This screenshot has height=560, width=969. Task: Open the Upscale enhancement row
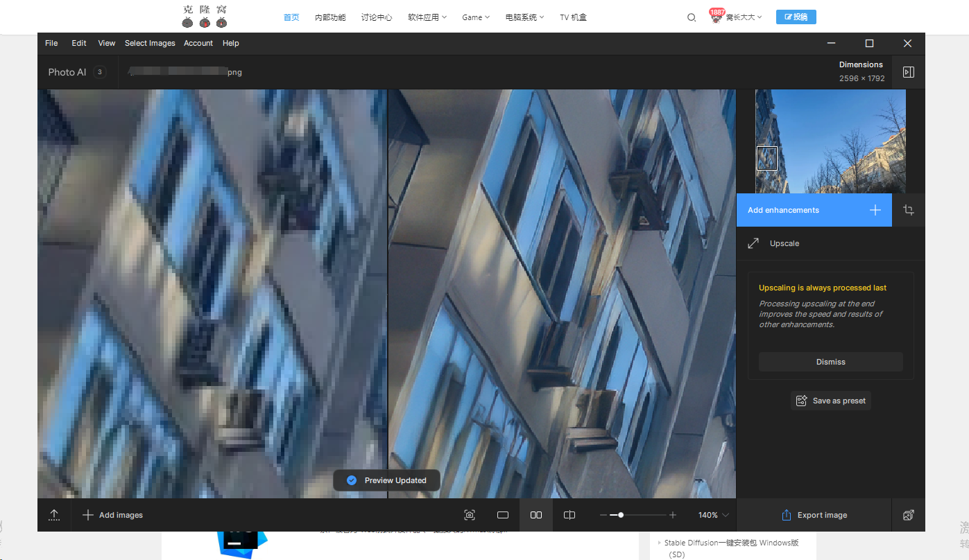pos(831,243)
